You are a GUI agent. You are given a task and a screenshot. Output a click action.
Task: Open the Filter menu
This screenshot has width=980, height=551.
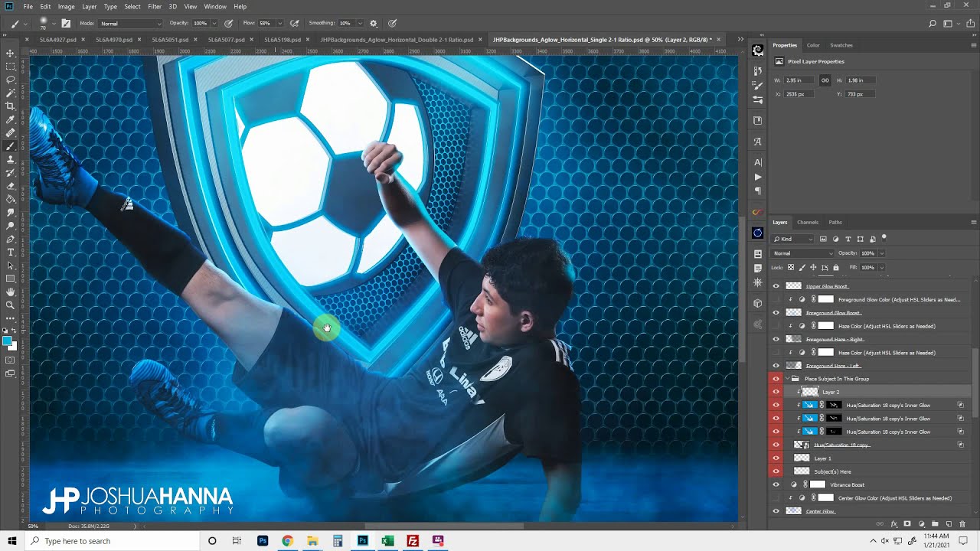click(x=155, y=6)
